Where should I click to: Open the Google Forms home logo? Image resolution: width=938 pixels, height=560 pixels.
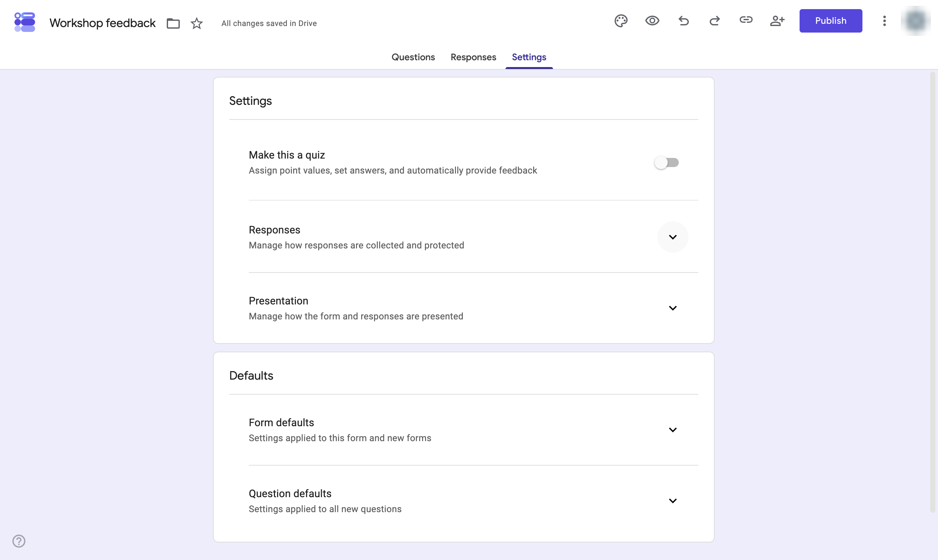[x=24, y=22]
